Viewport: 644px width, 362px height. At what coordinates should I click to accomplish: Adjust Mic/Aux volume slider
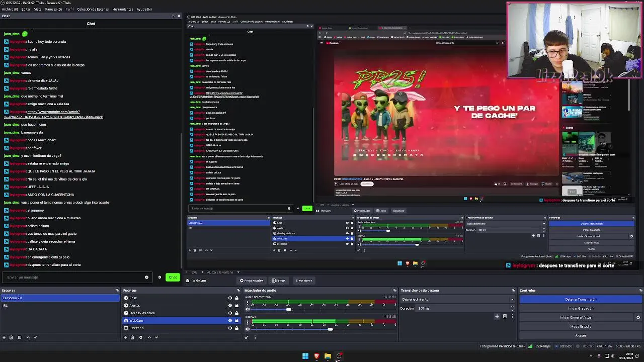coord(330,329)
